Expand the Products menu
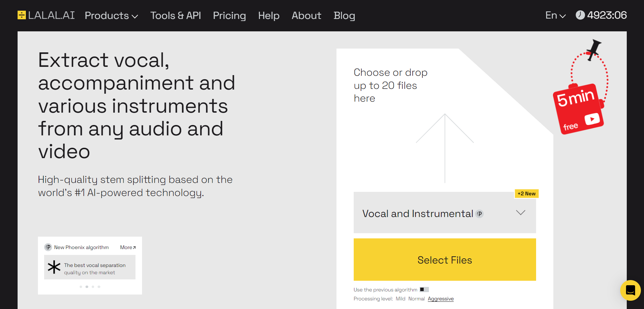 pyautogui.click(x=111, y=16)
